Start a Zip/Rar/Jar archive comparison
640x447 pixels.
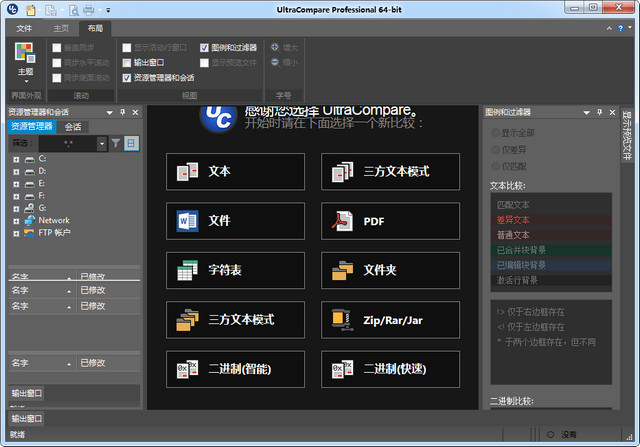[390, 319]
